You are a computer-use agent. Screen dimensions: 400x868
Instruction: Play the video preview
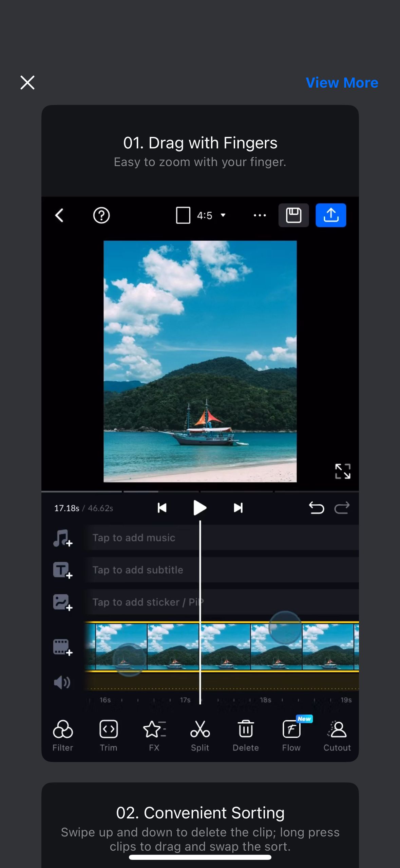point(200,508)
